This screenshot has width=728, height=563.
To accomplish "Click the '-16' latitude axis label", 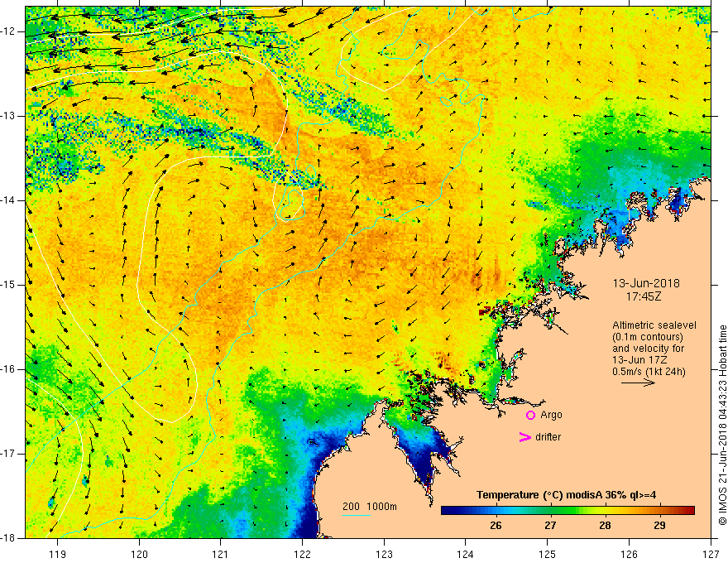I will (10, 369).
